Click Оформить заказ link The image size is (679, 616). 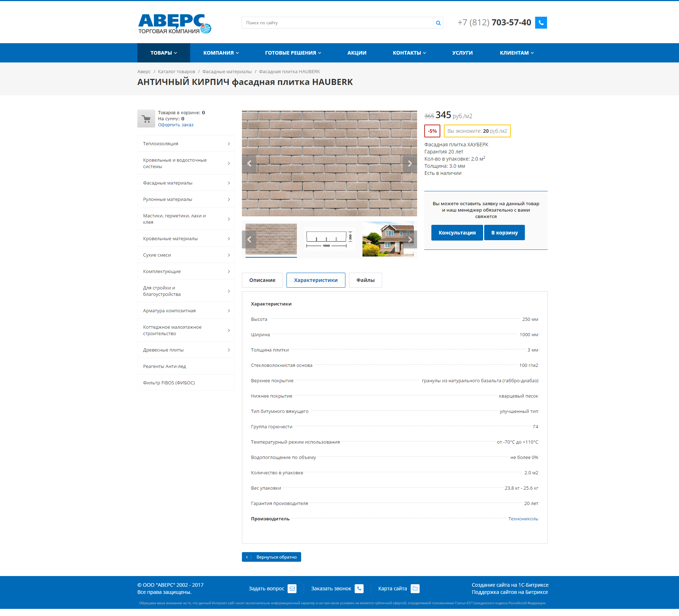(x=176, y=125)
